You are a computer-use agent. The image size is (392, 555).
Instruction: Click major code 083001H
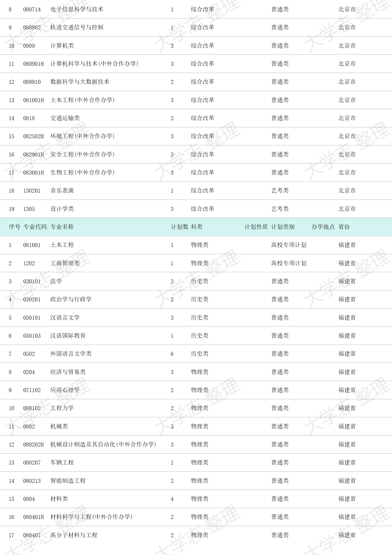click(33, 173)
